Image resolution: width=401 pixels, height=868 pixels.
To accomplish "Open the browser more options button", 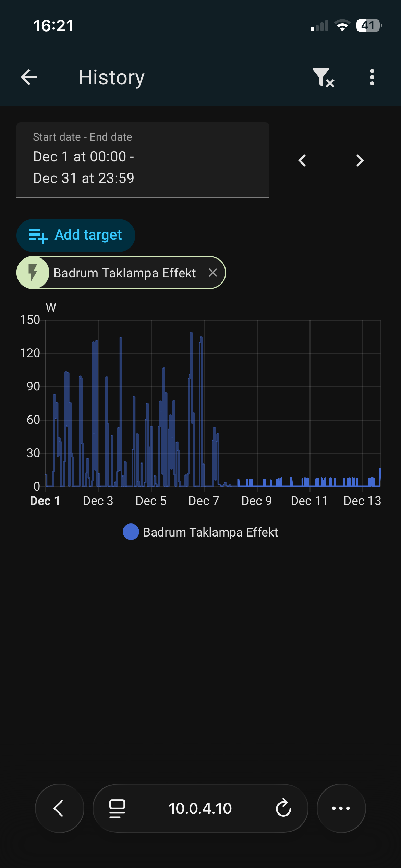I will pos(341,808).
